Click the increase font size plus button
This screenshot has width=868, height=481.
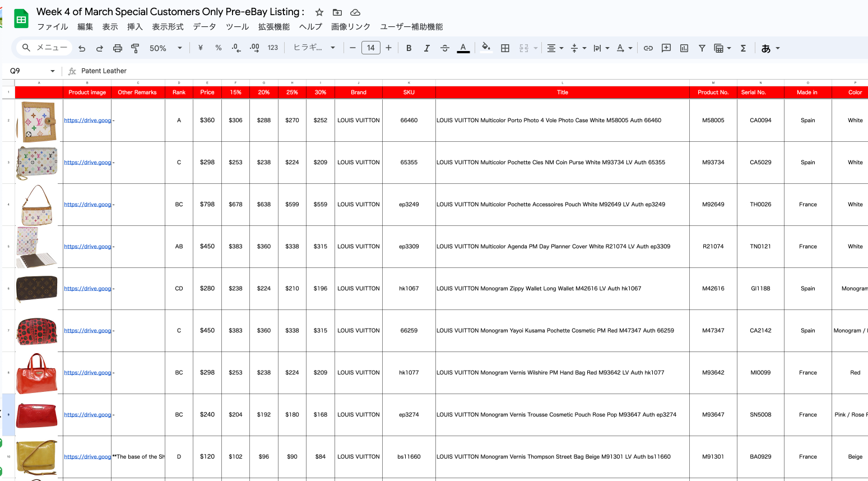point(389,48)
